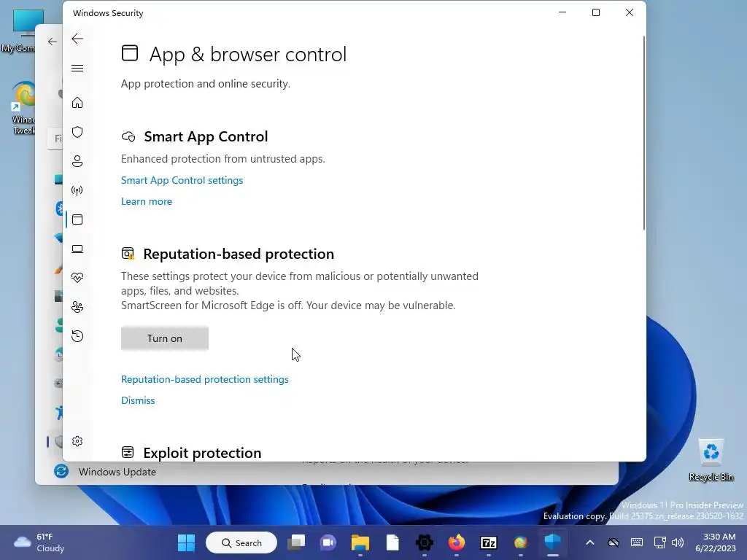Image resolution: width=747 pixels, height=560 pixels.
Task: Open Firefox from the taskbar
Action: point(457,542)
